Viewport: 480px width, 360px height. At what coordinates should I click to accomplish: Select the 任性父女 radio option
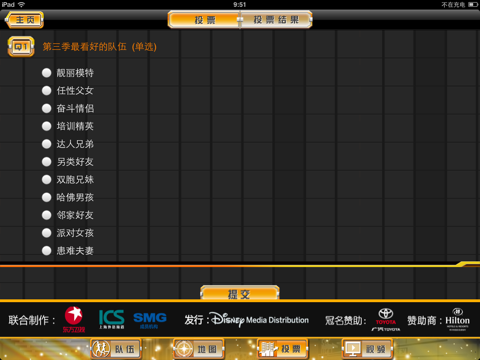pyautogui.click(x=46, y=90)
